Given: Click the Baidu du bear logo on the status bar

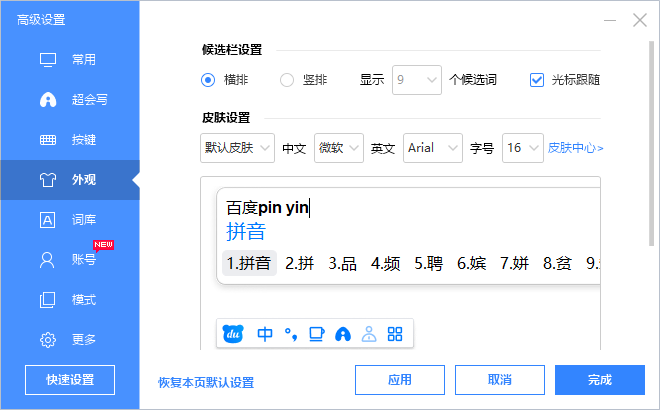Looking at the screenshot, I should point(233,334).
